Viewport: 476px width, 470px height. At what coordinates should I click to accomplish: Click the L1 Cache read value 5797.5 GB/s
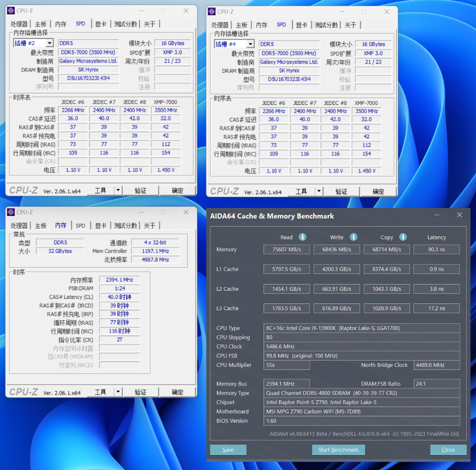pyautogui.click(x=286, y=269)
